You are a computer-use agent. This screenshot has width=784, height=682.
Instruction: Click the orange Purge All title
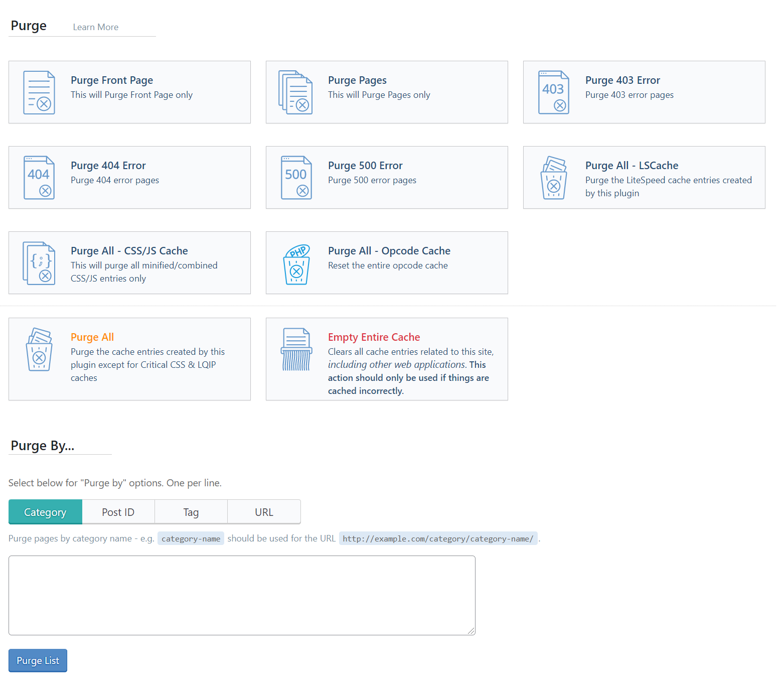coord(92,337)
